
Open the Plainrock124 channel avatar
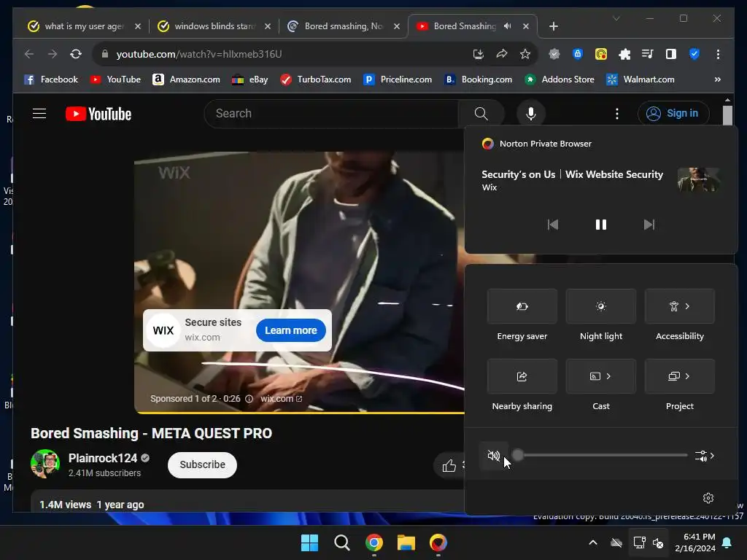point(45,464)
